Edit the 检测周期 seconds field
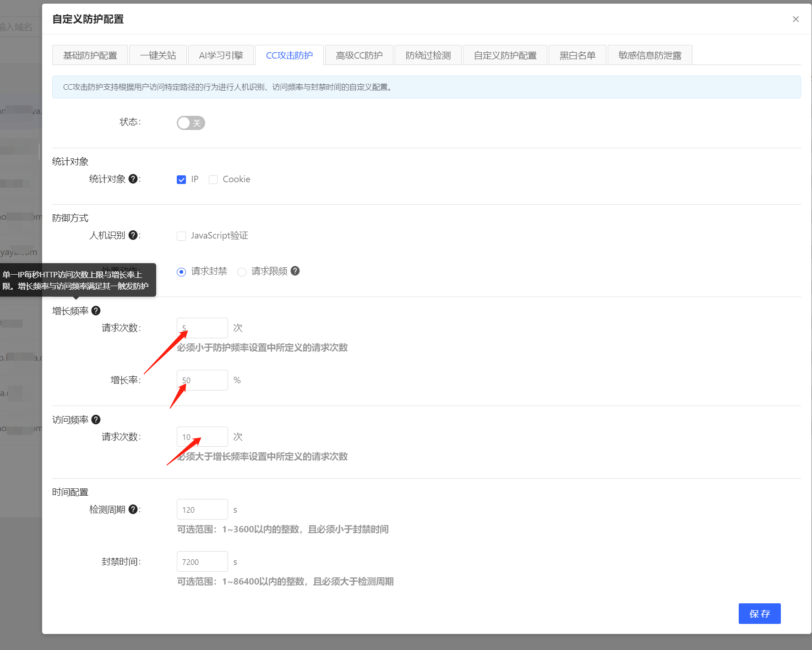The image size is (812, 650). click(x=202, y=509)
